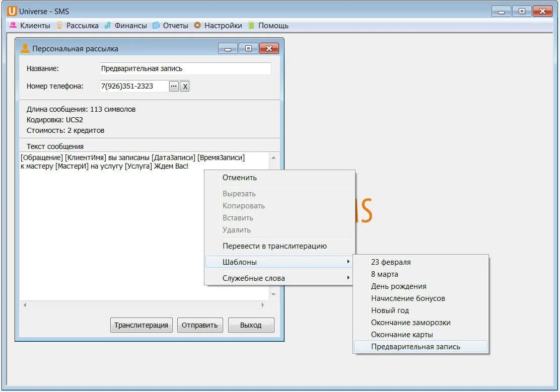Expand the Служебные слова submenu
Screen dimensions: 560x392
[280, 278]
